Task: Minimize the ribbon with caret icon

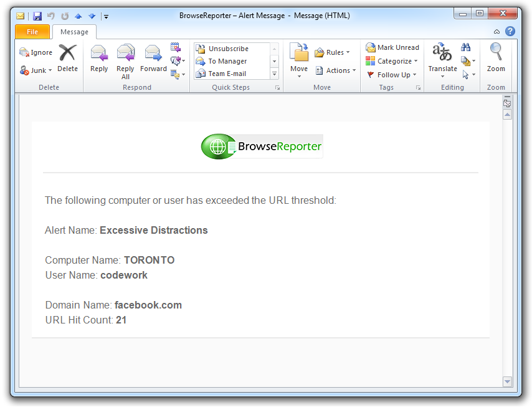Action: tap(496, 32)
